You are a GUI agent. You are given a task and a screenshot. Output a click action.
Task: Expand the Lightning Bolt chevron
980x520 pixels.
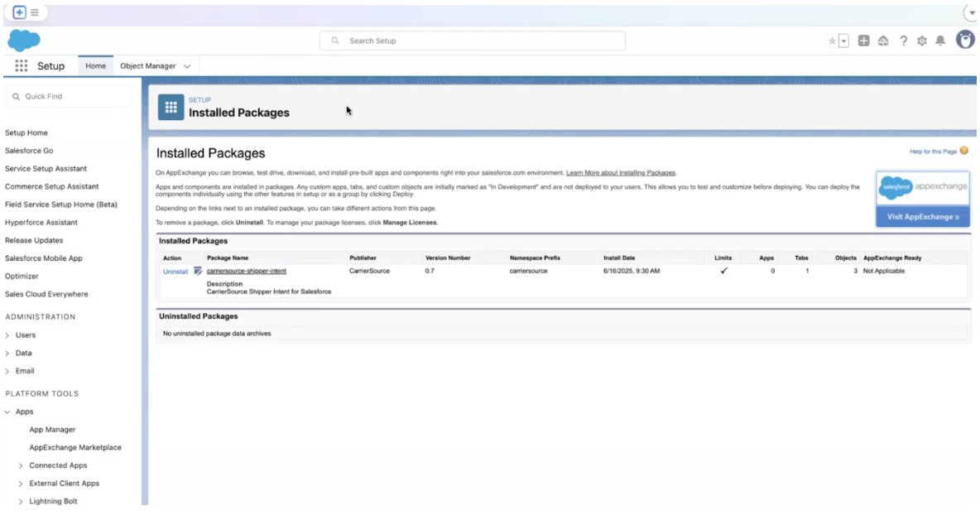coord(21,501)
